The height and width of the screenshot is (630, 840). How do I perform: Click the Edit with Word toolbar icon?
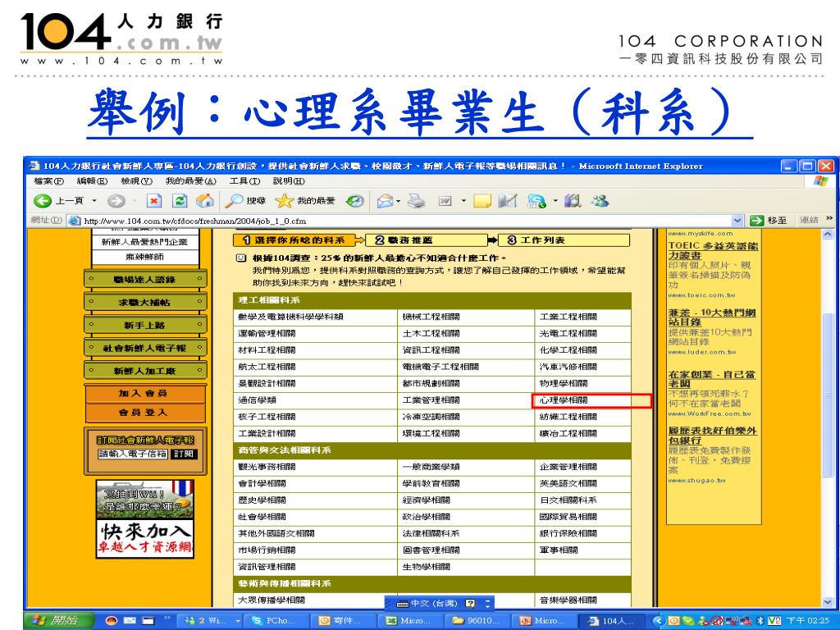tap(445, 201)
